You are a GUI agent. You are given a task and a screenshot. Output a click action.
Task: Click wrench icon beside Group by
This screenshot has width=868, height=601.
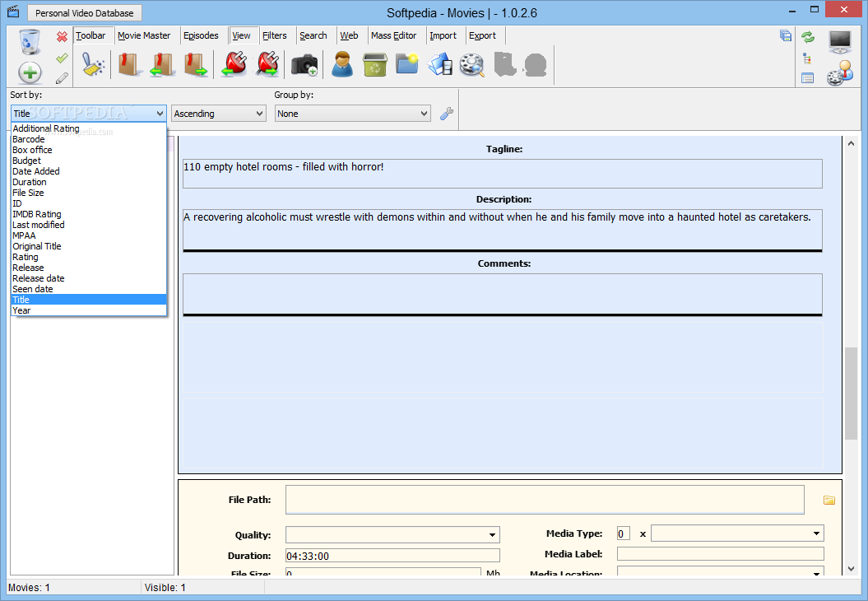tap(447, 114)
